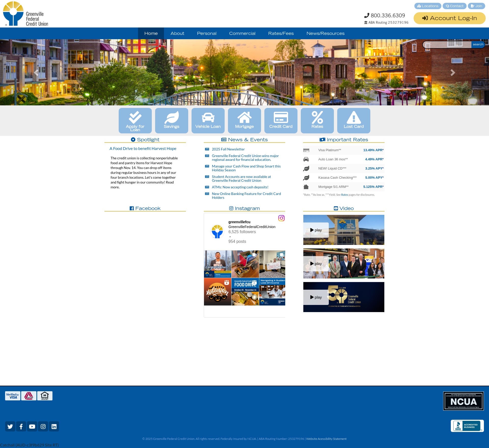
Task: Show previous slide with left arrow
Action: coord(36,73)
